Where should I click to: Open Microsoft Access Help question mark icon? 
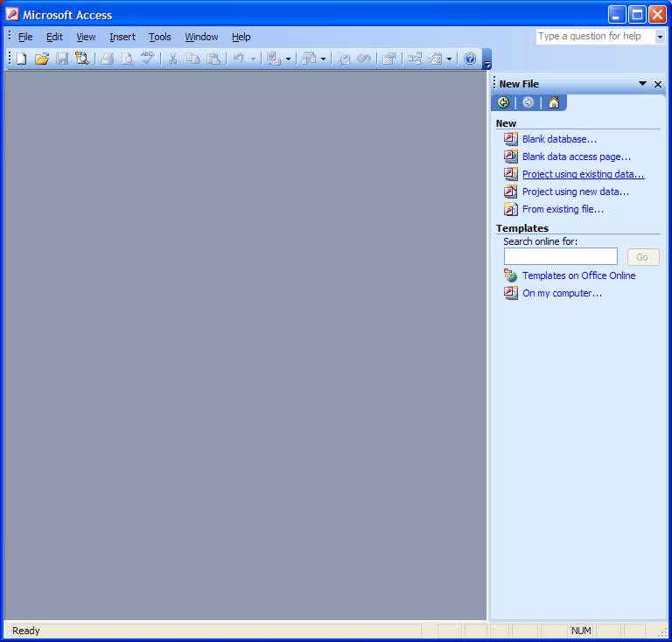[x=470, y=59]
